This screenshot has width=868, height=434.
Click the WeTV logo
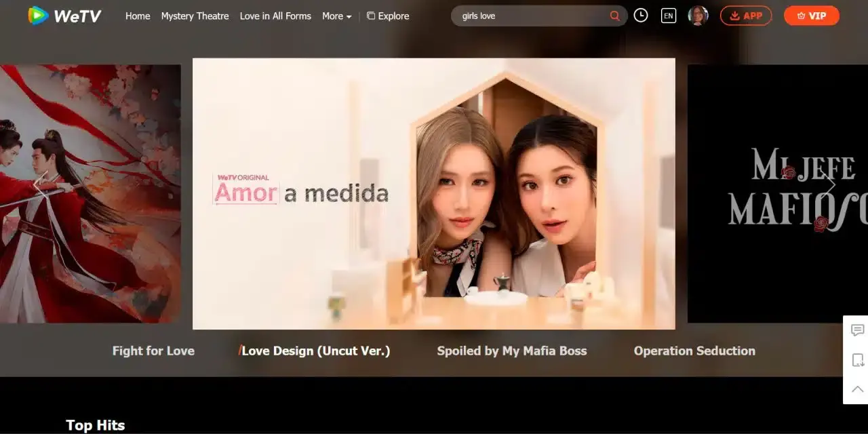(64, 16)
